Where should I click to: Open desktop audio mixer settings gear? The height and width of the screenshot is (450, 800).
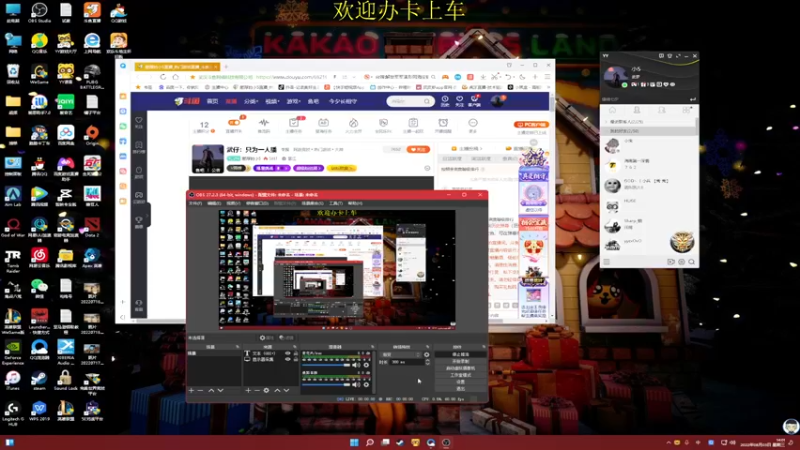[366, 365]
